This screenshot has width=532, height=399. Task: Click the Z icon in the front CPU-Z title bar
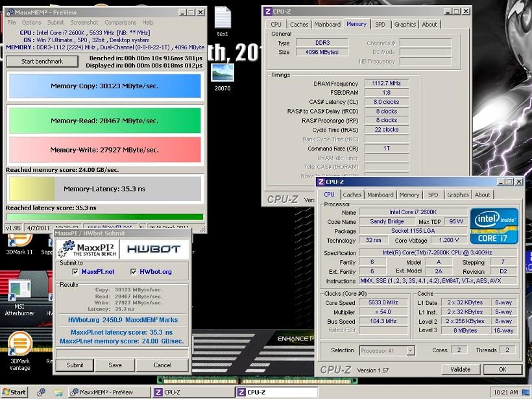[320, 182]
